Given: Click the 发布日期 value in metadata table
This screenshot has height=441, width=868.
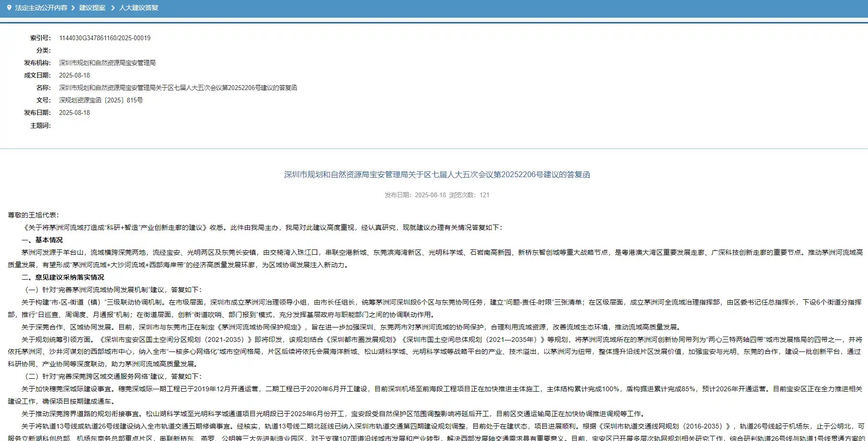Looking at the screenshot, I should pos(74,113).
